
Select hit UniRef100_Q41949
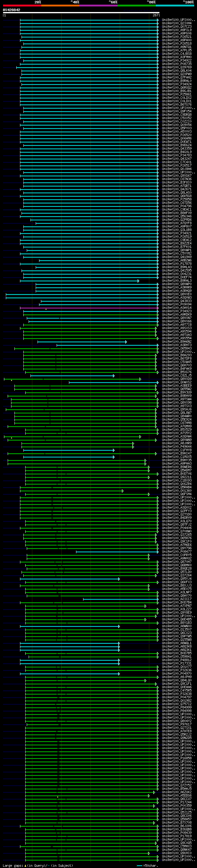click(177, 257)
